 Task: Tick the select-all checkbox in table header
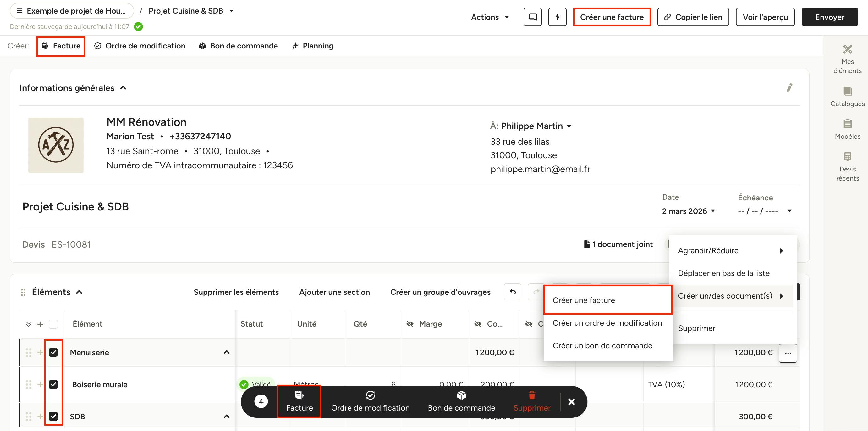(53, 324)
